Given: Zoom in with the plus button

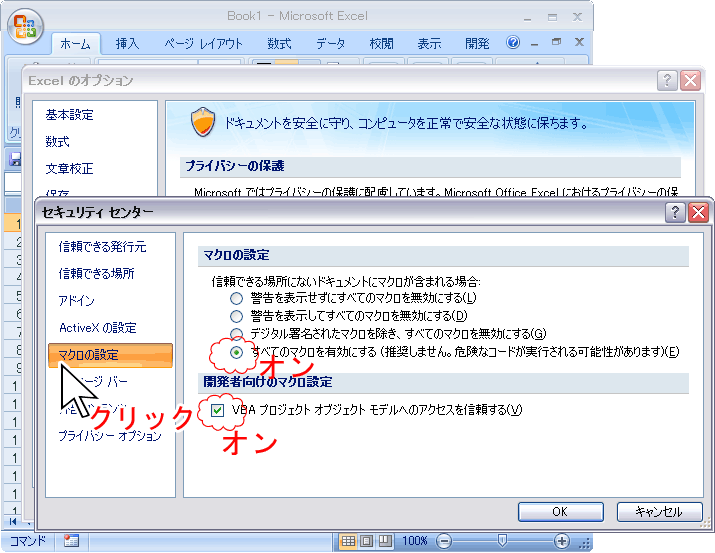Looking at the screenshot, I should 562,541.
